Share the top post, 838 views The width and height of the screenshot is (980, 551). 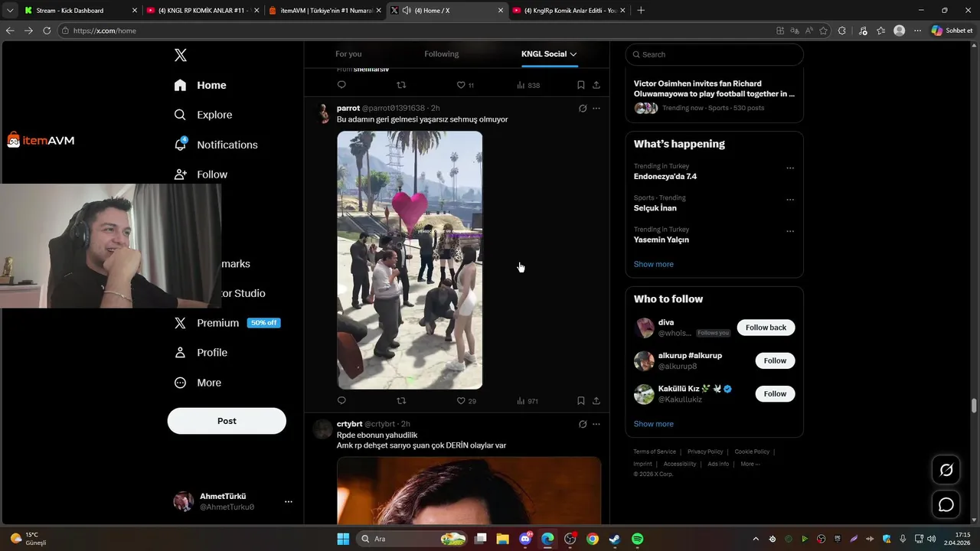click(x=596, y=85)
